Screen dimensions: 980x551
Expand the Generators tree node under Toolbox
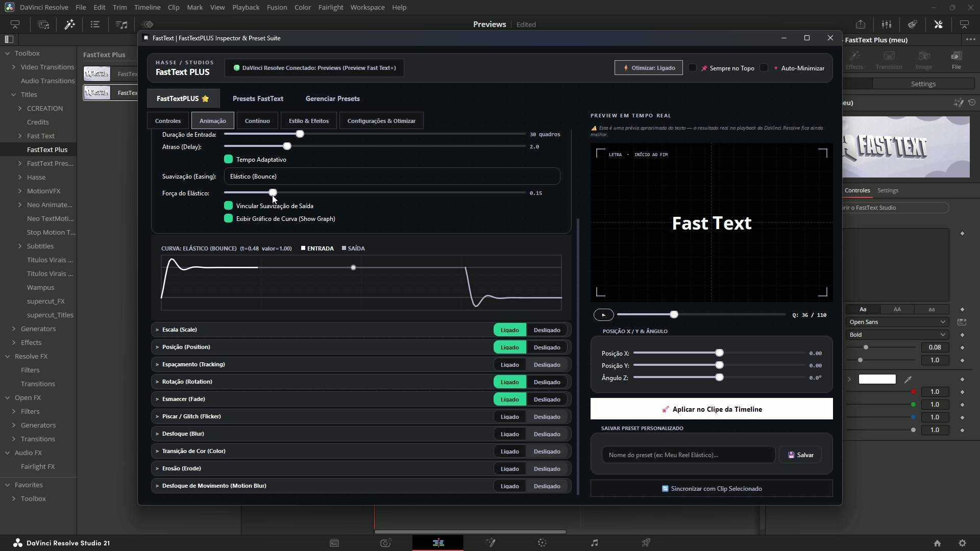coord(14,329)
